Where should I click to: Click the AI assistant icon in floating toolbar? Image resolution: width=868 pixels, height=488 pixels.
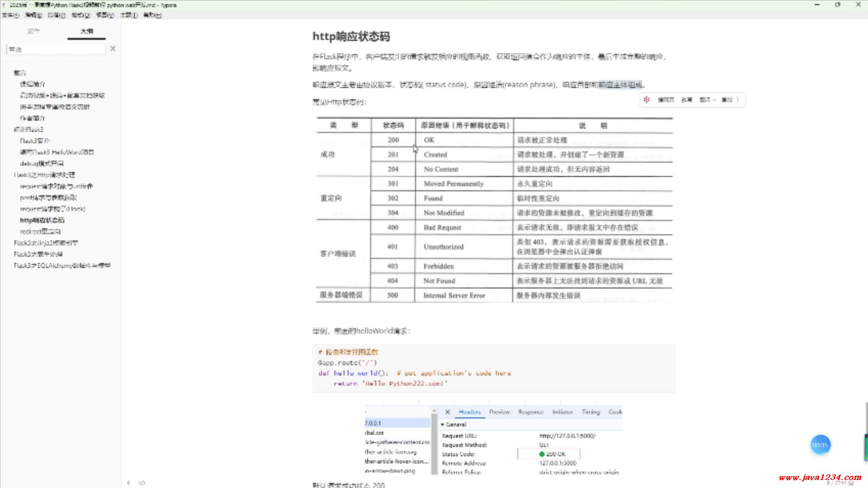coord(646,100)
